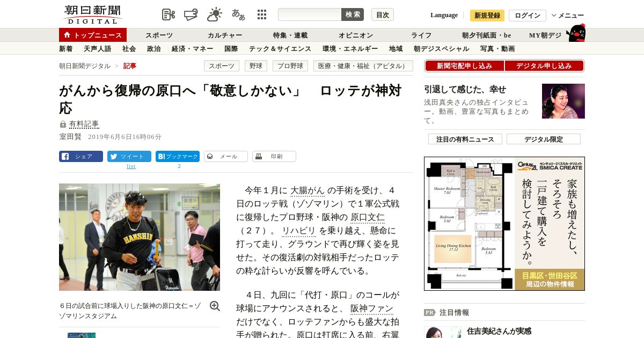Go to 環境・エネルギー section
The width and height of the screenshot is (644, 338).
click(350, 49)
